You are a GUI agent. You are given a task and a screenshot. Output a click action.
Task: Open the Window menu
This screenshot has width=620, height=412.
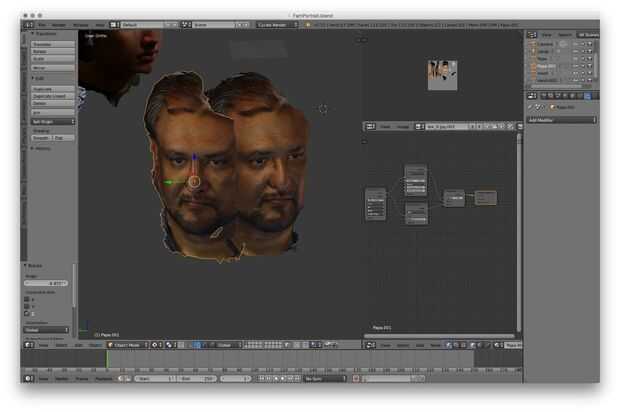click(81, 25)
